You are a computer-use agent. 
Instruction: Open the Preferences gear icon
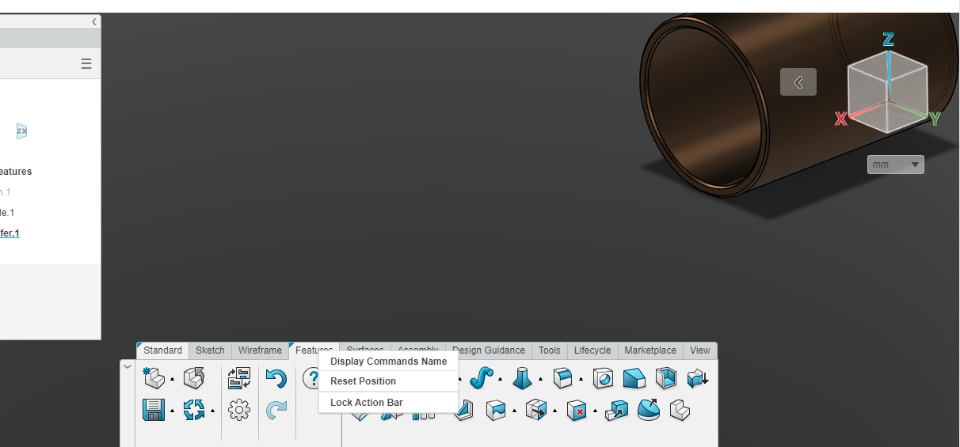coord(239,410)
